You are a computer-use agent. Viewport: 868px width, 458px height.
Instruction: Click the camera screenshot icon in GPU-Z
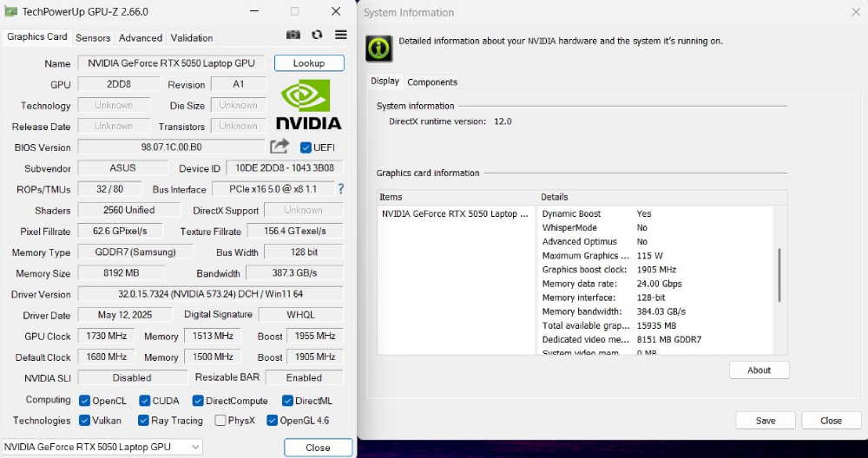[x=293, y=35]
